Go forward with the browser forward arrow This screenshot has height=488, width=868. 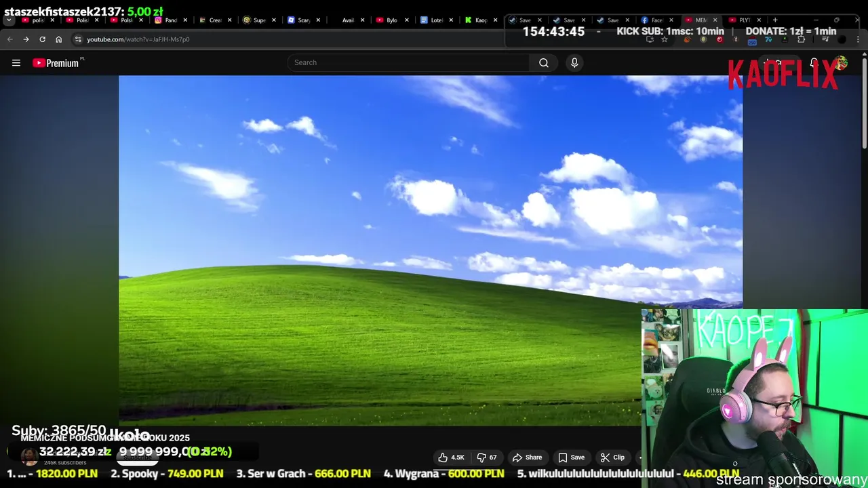[26, 39]
